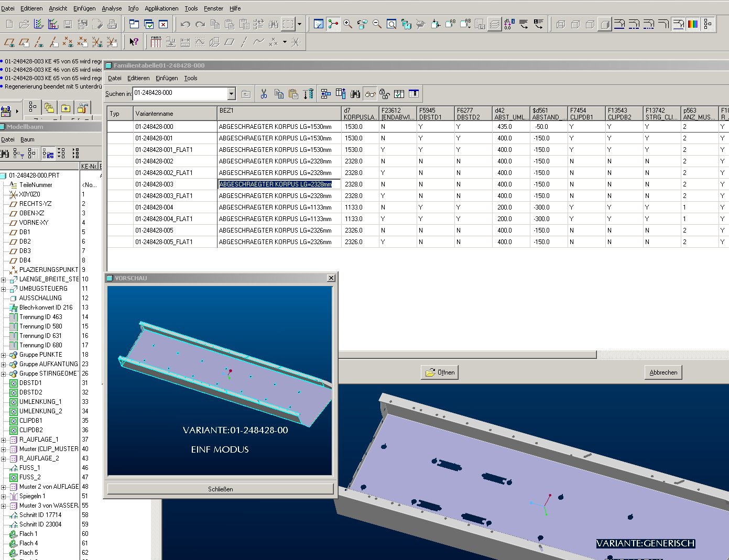Enable the shaded display mode
This screenshot has width=729, height=560.
pos(605,24)
